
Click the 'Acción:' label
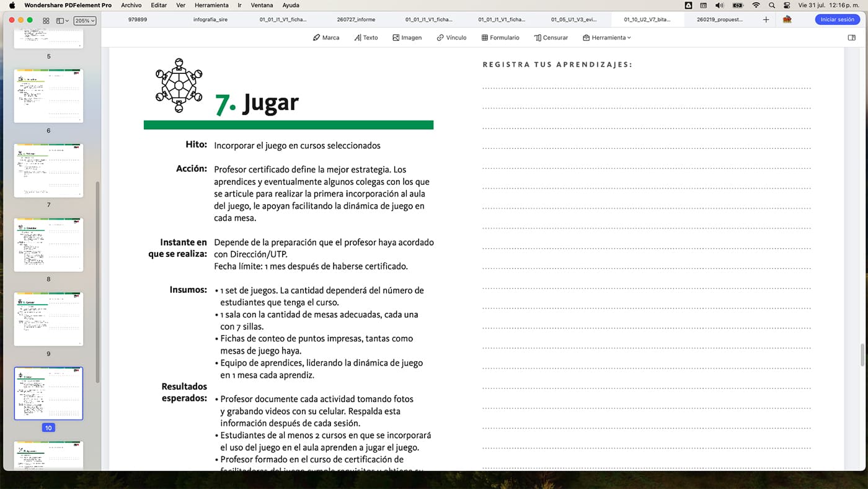(192, 169)
